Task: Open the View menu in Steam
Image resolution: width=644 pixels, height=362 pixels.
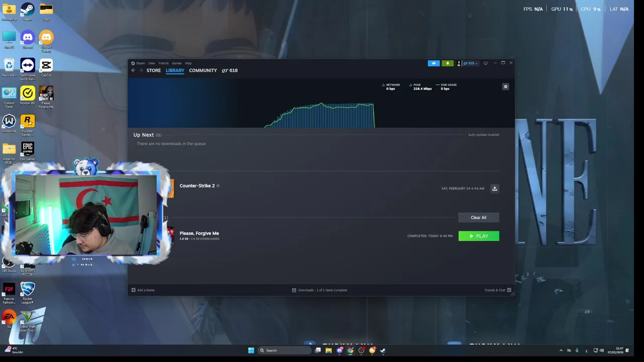Action: click(x=151, y=63)
